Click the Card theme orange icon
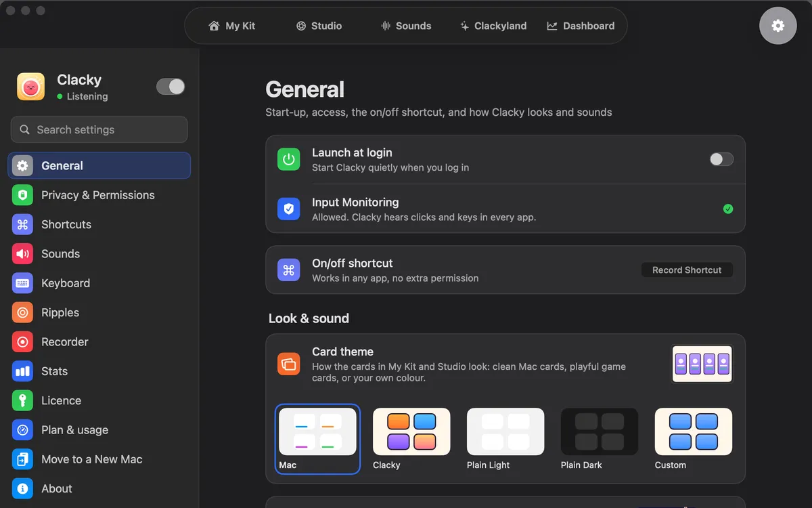Viewport: 812px width, 508px height. pos(289,364)
